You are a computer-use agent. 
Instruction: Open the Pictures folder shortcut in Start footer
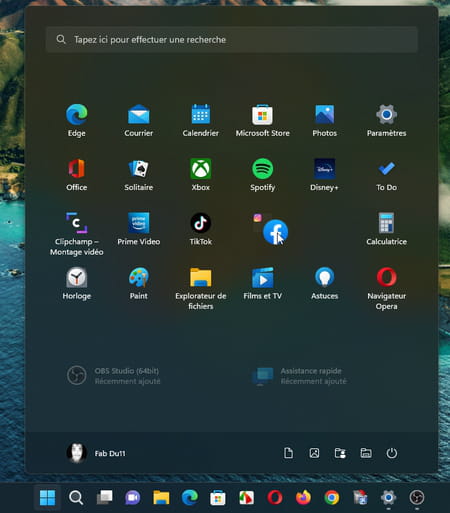click(314, 453)
